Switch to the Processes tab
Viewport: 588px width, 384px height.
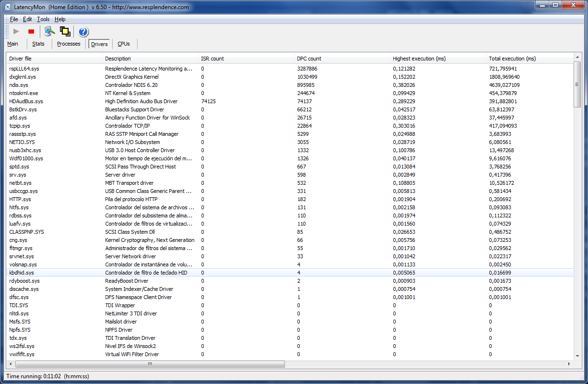click(69, 44)
